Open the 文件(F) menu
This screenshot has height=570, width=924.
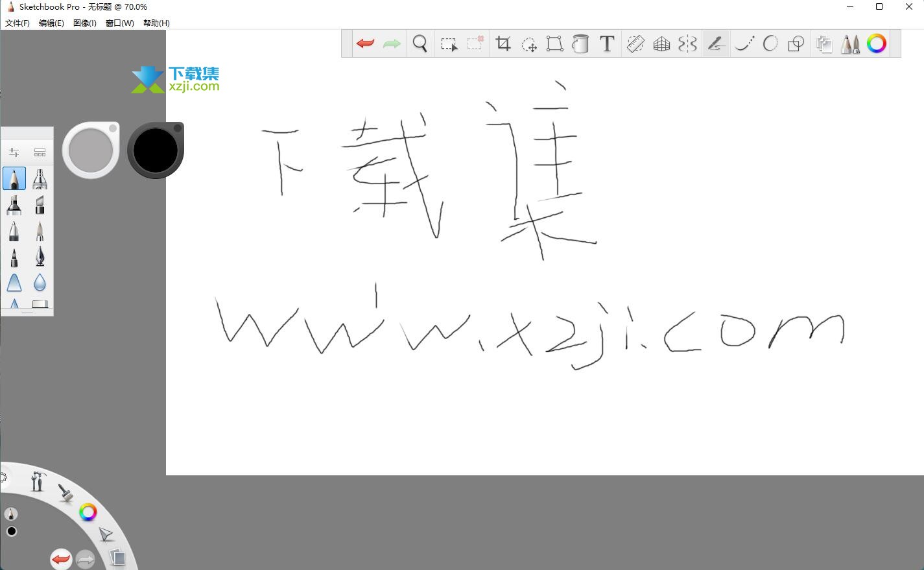18,23
